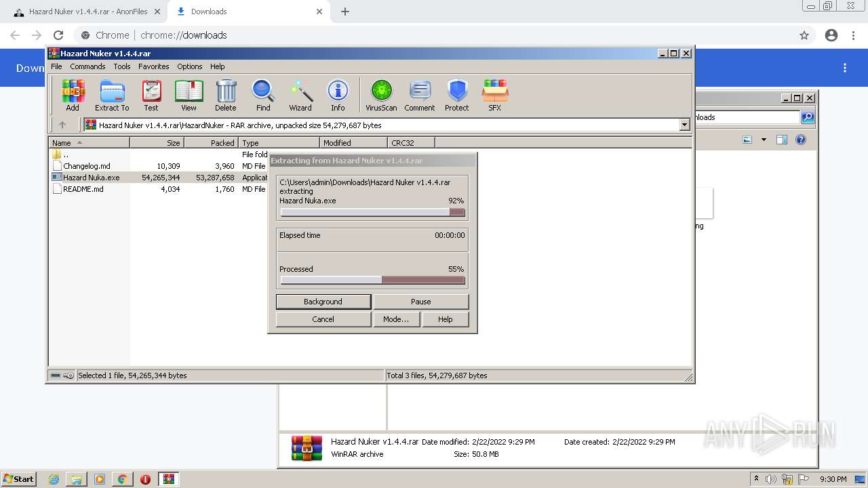Click the Processed total progress bar

pyautogui.click(x=372, y=280)
